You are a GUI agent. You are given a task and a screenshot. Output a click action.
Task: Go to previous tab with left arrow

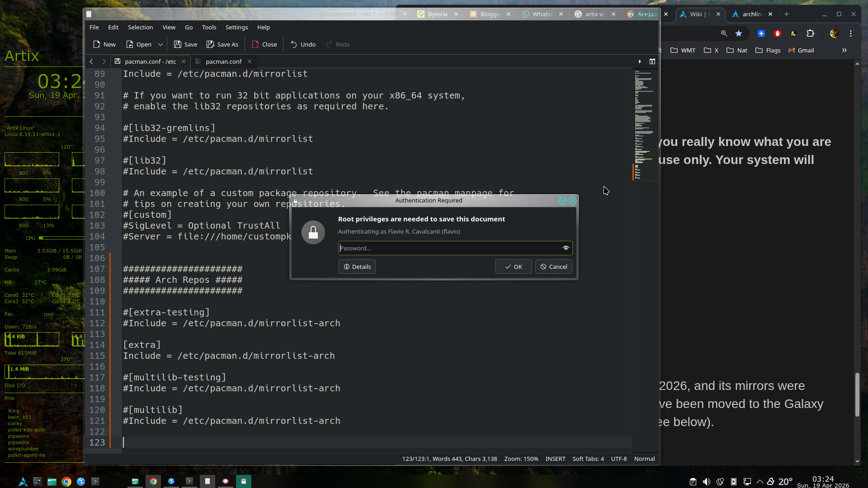[x=91, y=61]
